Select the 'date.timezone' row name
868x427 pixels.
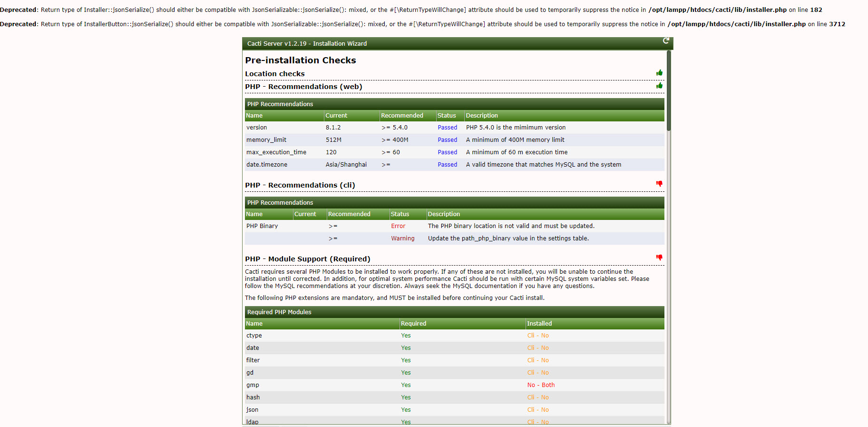[x=267, y=165]
